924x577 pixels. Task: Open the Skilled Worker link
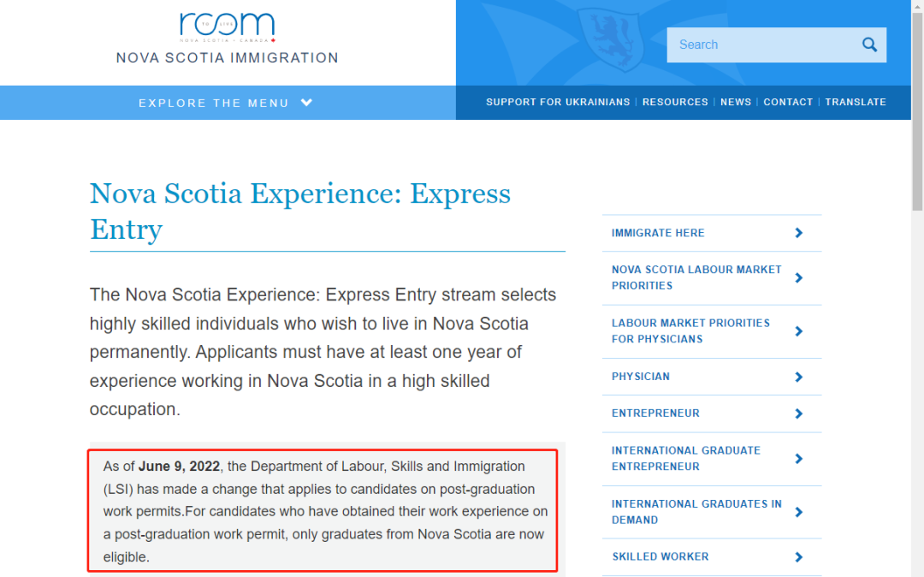pos(660,556)
